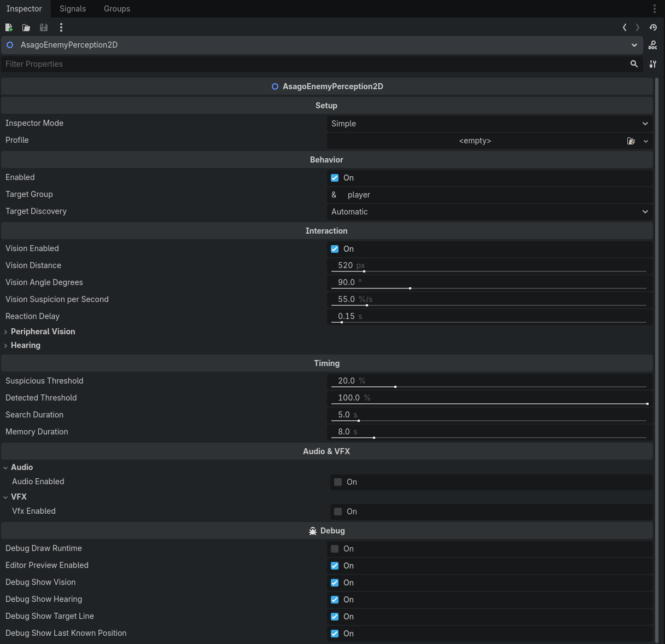The height and width of the screenshot is (644, 665).
Task: Click the Vision Suspicion per Second value
Action: (x=489, y=299)
